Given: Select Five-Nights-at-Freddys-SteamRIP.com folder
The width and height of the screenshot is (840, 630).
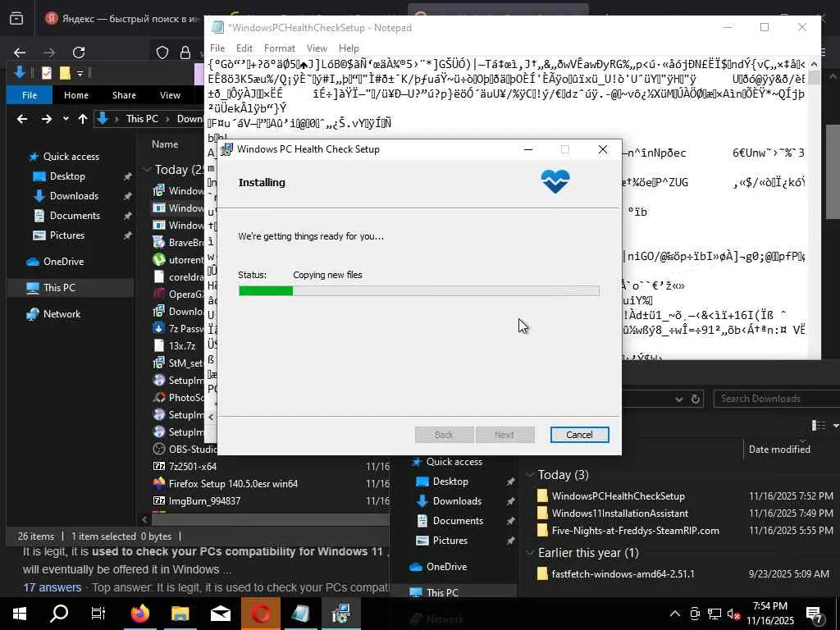Looking at the screenshot, I should click(x=635, y=531).
